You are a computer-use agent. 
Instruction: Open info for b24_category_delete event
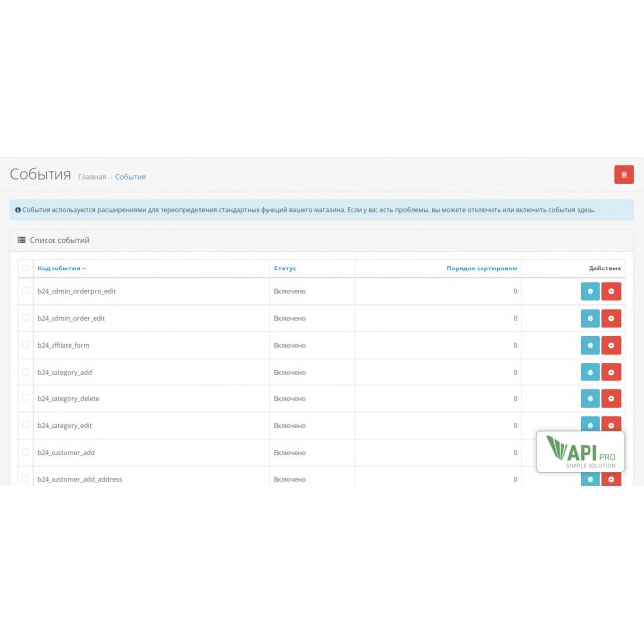coord(590,398)
